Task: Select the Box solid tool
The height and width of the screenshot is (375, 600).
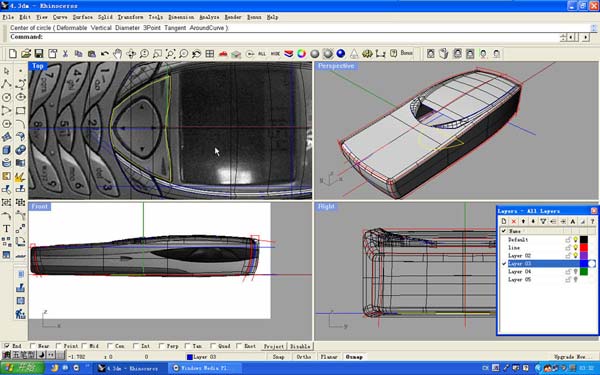Action: pos(7,150)
